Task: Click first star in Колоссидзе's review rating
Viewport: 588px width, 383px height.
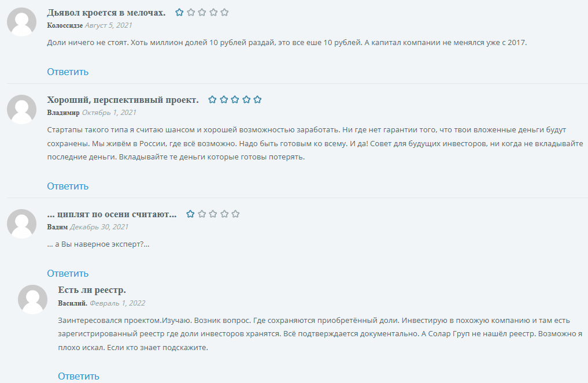Action: click(x=179, y=12)
